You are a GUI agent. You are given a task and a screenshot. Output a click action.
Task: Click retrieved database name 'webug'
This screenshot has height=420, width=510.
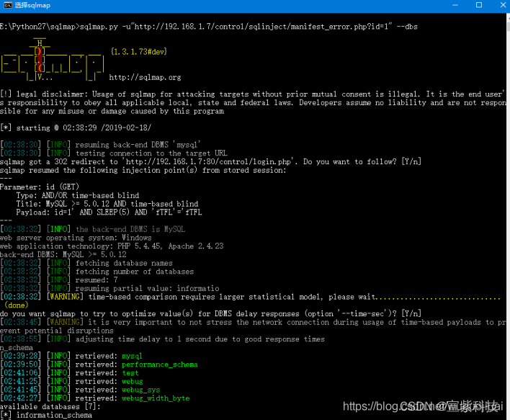tap(133, 382)
